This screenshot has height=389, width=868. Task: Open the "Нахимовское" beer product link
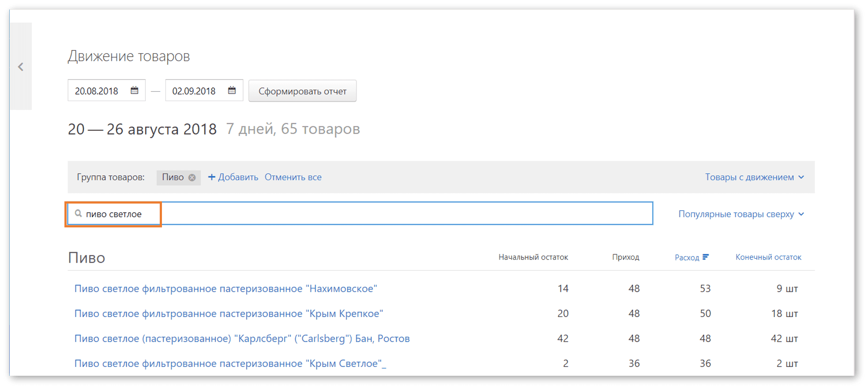coord(225,288)
